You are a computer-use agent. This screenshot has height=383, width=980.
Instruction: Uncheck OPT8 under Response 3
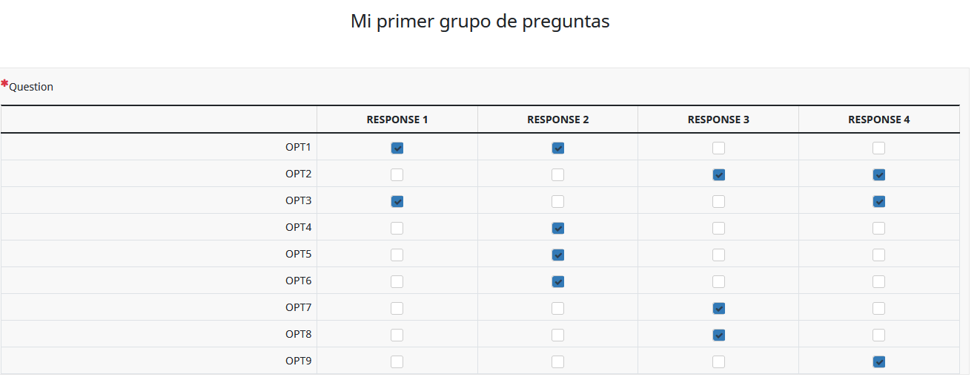click(x=718, y=335)
